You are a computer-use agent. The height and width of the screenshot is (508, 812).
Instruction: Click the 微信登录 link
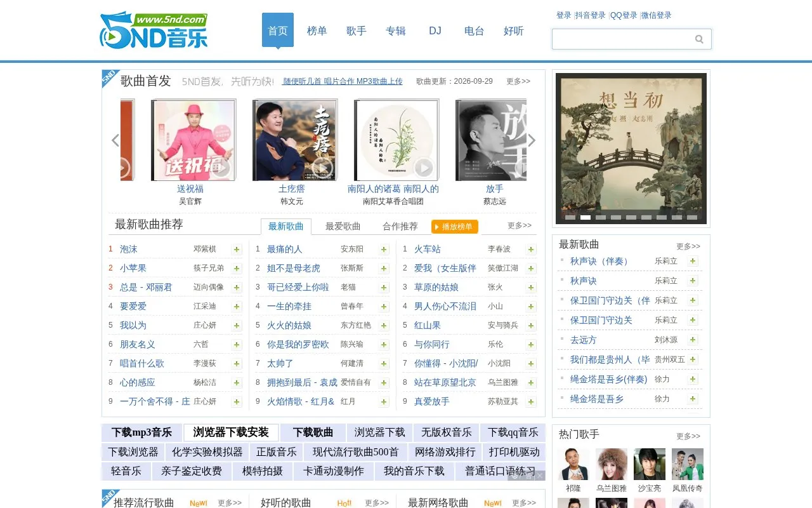(x=657, y=15)
